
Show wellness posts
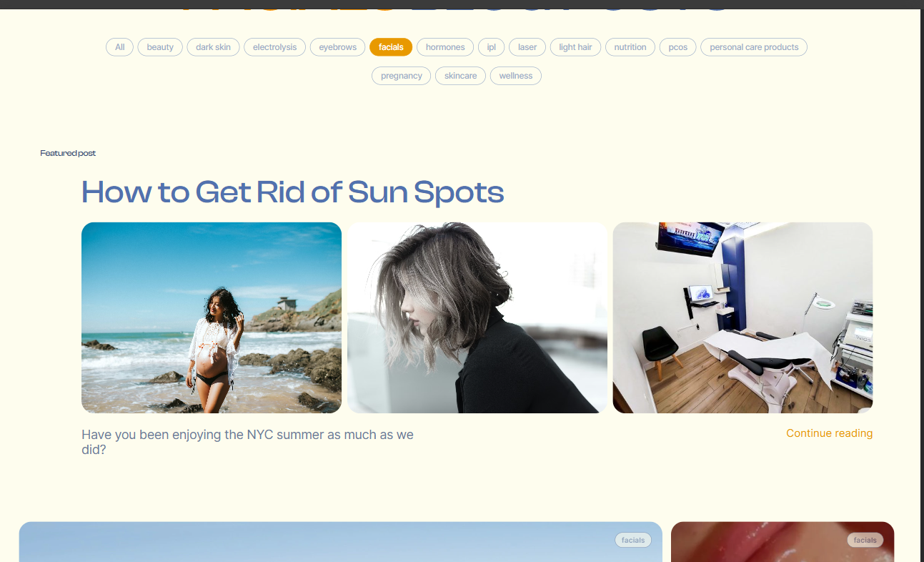pos(516,76)
